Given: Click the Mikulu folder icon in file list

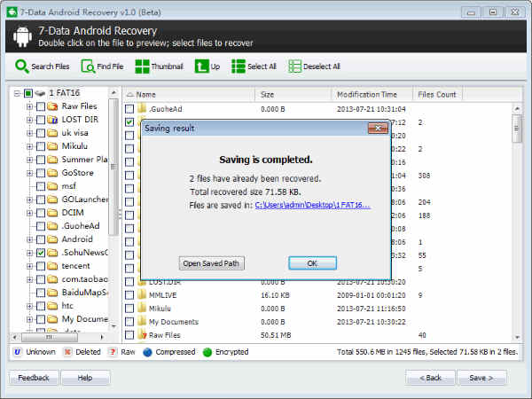Looking at the screenshot, I should 142,308.
